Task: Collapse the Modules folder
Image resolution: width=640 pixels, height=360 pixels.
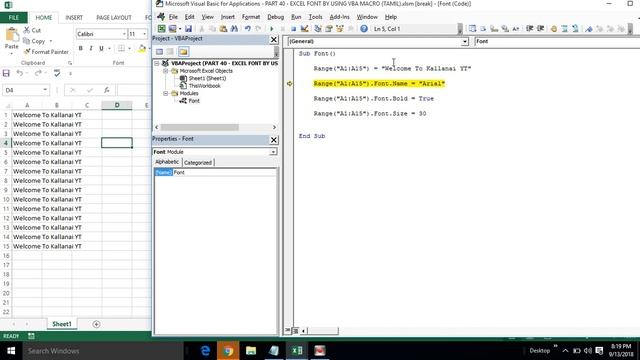Action: pyautogui.click(x=166, y=93)
